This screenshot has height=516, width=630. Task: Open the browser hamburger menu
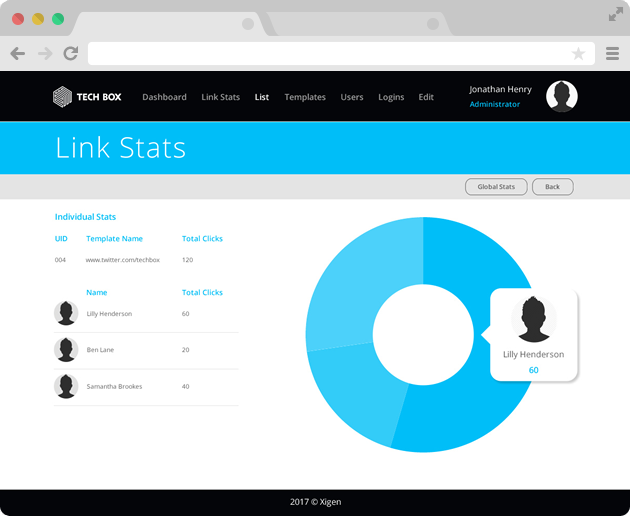coord(612,54)
